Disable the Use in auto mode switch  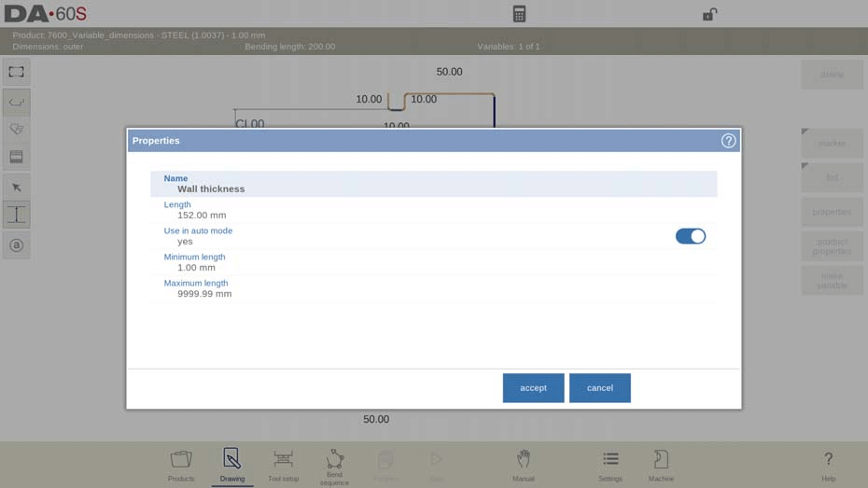(690, 236)
